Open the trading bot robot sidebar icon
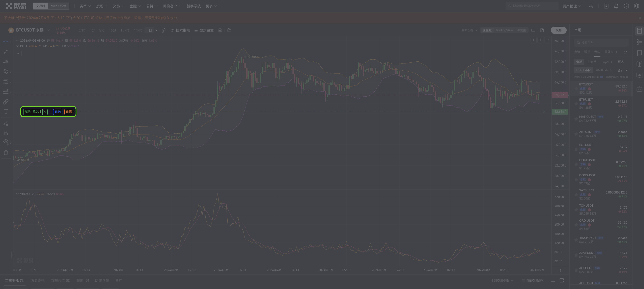The height and width of the screenshot is (289, 644). pos(639,89)
